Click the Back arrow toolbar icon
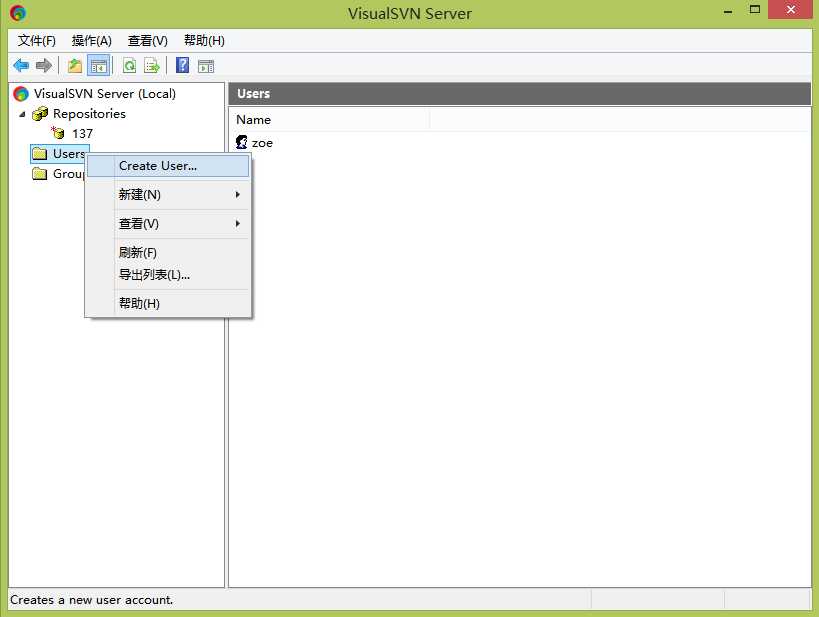Viewport: 819px width, 617px height. pos(21,66)
